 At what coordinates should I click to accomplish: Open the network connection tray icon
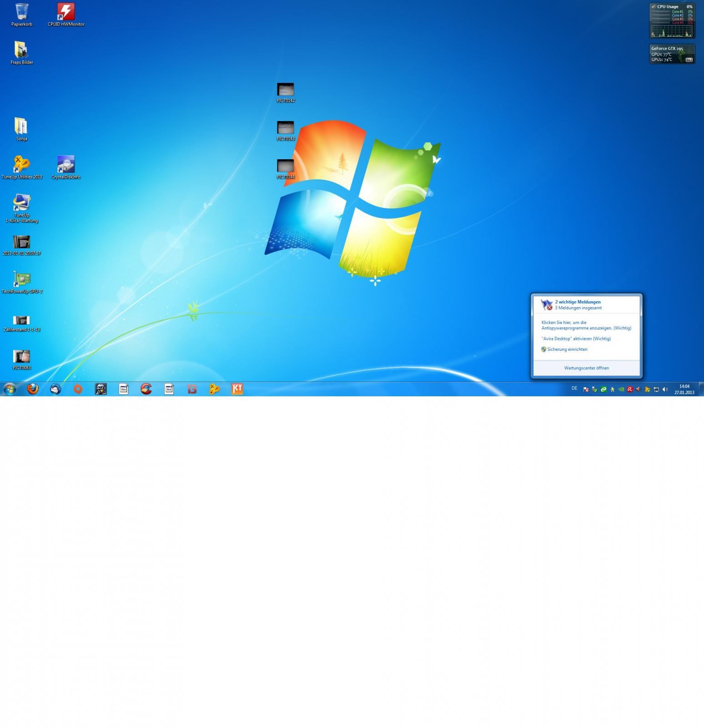click(x=656, y=389)
